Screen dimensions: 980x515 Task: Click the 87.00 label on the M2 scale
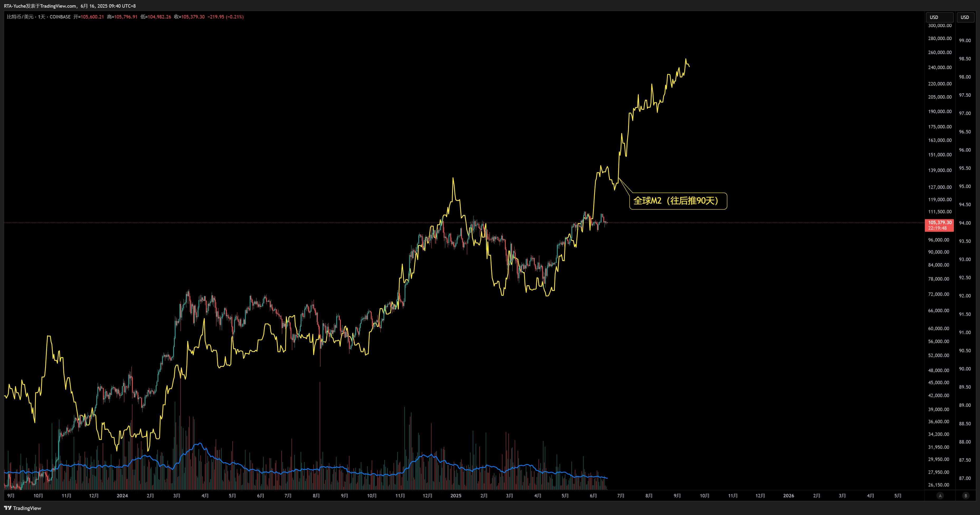tap(965, 479)
